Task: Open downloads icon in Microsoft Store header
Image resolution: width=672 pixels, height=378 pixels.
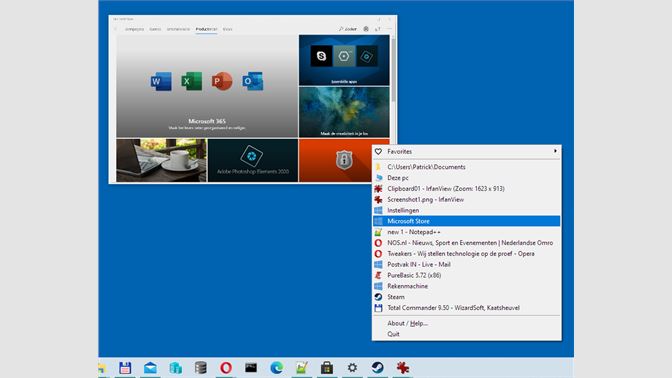Action: pos(378,29)
